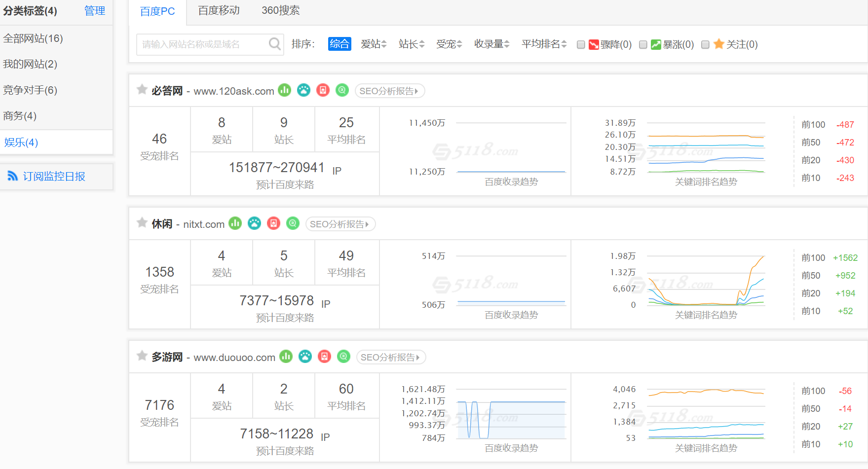The width and height of the screenshot is (868, 469).
Task: Star the 休闲 nitxt.com site
Action: (142, 223)
